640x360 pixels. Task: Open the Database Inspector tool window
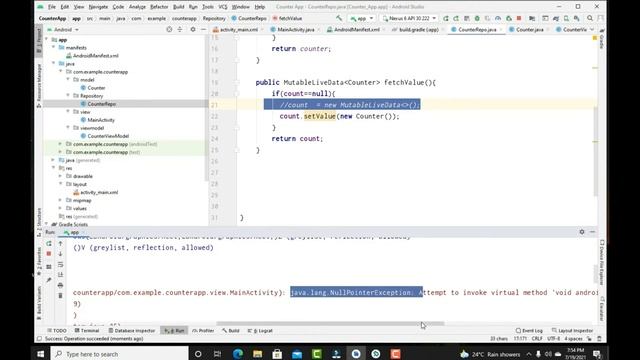tap(132, 331)
